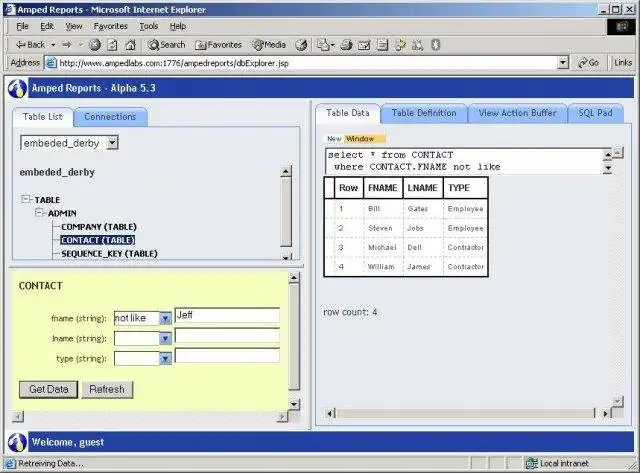Image resolution: width=640 pixels, height=473 pixels.
Task: Open the Help menu
Action: click(178, 27)
